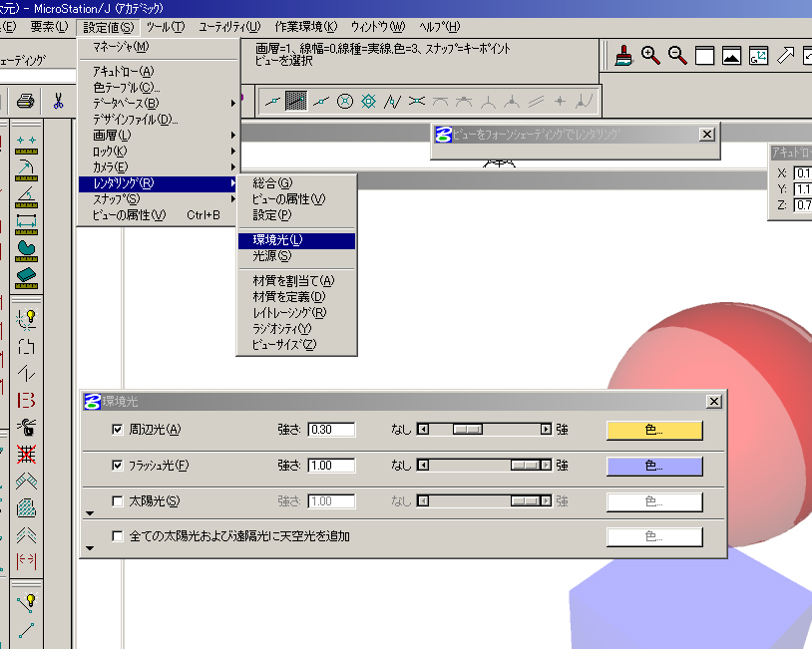The height and width of the screenshot is (649, 812).
Task: Click the light bulb on line icon
Action: click(26, 601)
